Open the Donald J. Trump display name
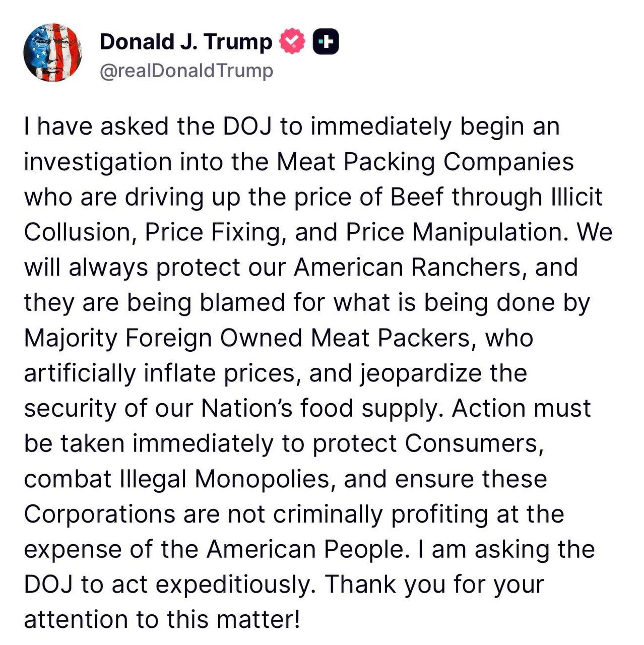Screen dimensions: 644x645 (x=185, y=42)
